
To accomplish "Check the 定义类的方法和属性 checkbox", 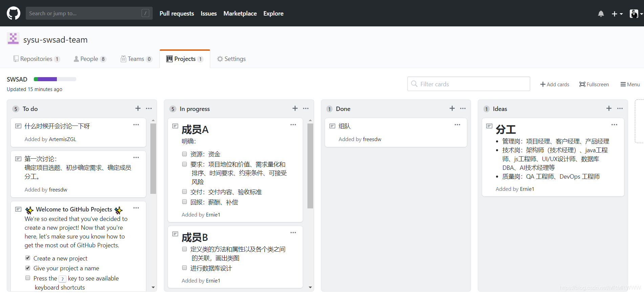I will (185, 249).
